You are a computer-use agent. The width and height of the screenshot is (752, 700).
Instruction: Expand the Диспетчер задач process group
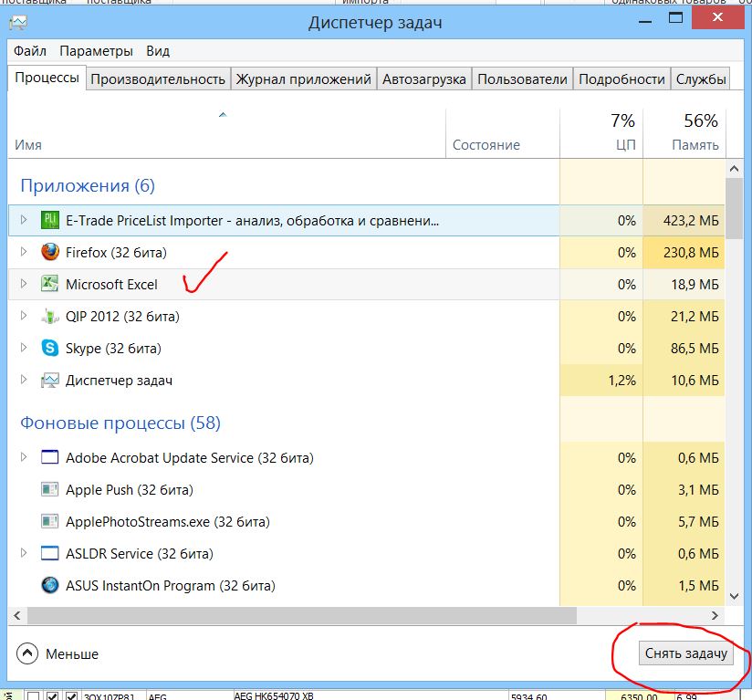[x=23, y=380]
